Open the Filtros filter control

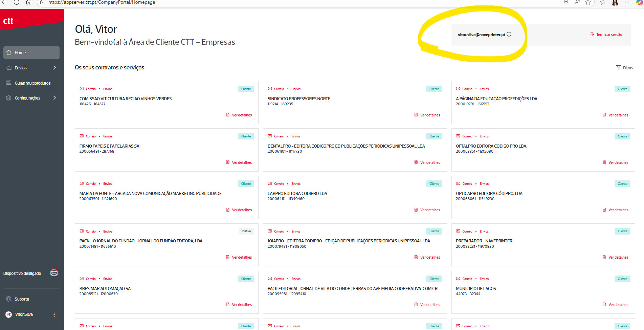[624, 68]
